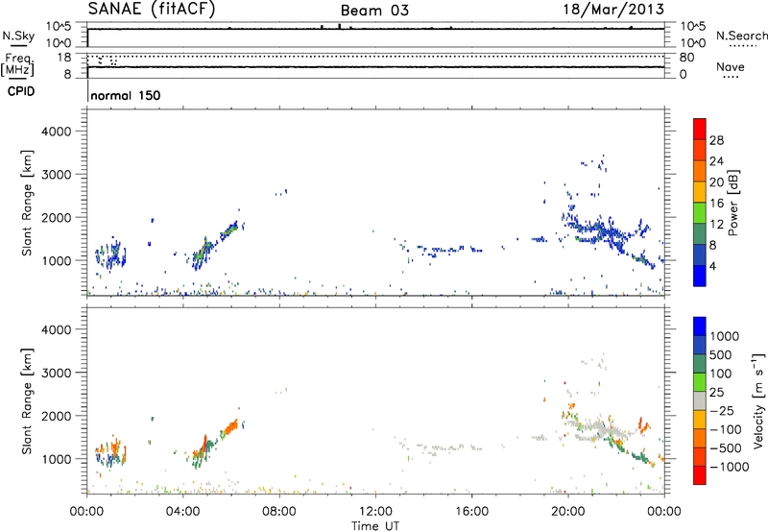Image resolution: width=768 pixels, height=532 pixels.
Task: Select the 'normal 150' CPID text
Action: coord(126,95)
